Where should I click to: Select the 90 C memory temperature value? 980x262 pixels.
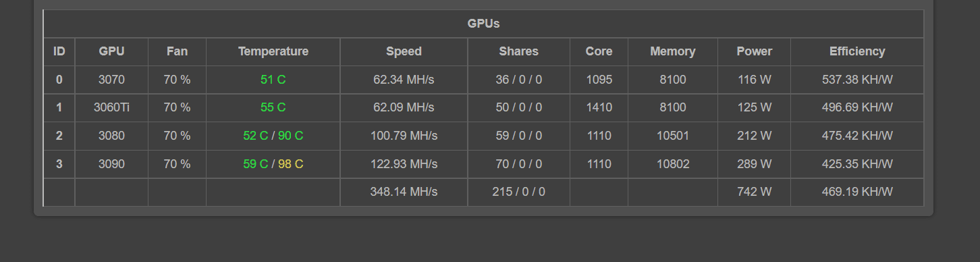point(290,136)
